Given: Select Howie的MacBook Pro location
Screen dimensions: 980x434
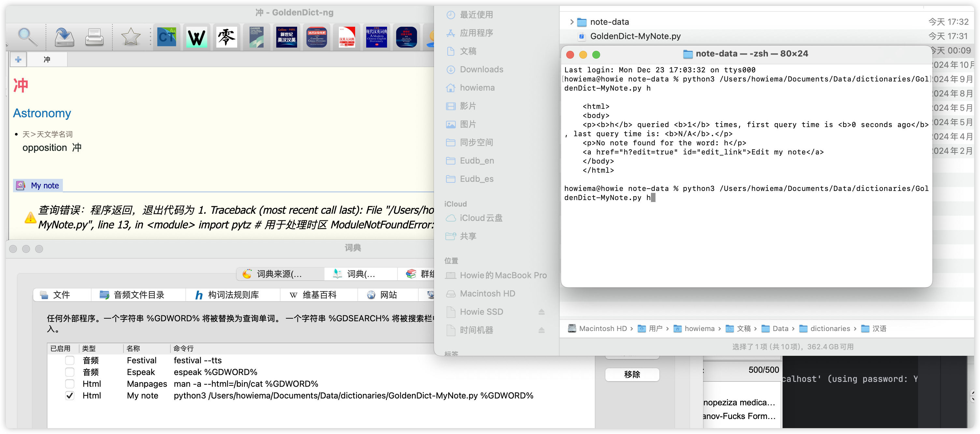Looking at the screenshot, I should 503,275.
